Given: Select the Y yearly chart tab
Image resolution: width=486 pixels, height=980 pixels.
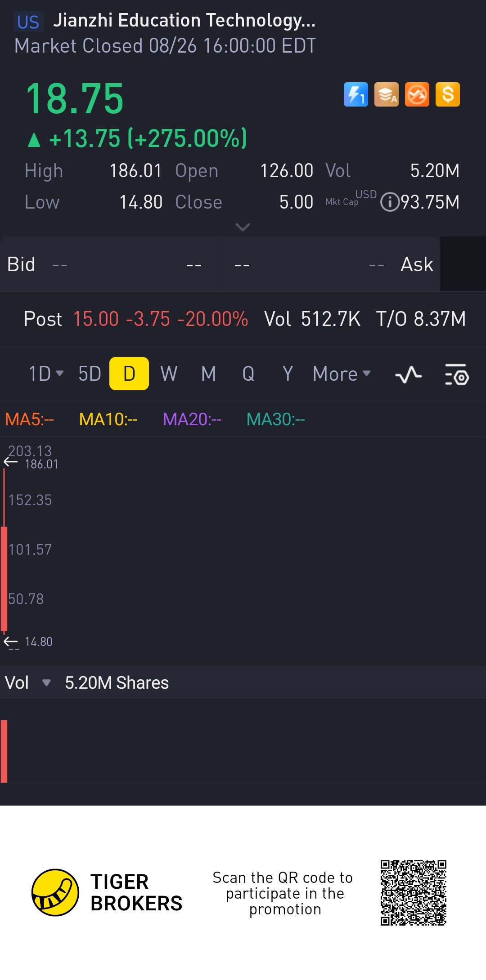Looking at the screenshot, I should pos(288,374).
